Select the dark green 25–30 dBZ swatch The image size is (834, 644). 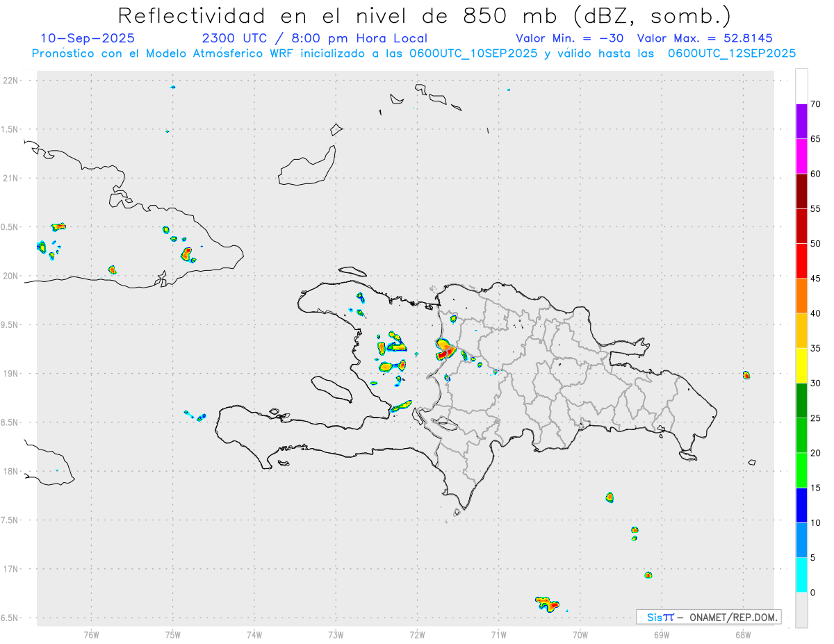coord(801,400)
